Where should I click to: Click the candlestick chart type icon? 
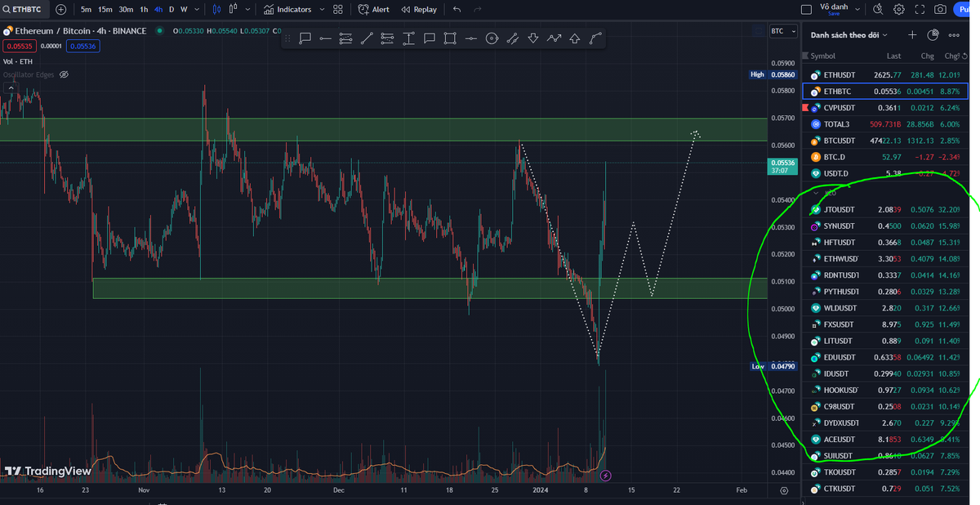216,9
